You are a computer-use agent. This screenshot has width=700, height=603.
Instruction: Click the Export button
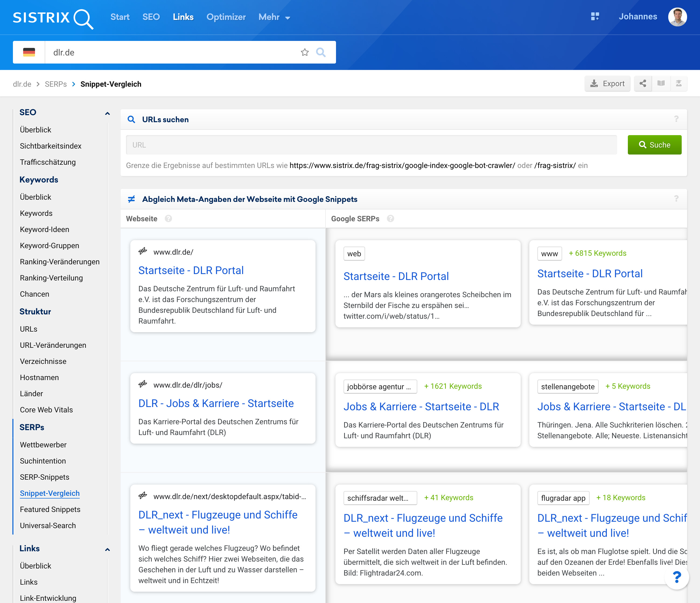[607, 83]
